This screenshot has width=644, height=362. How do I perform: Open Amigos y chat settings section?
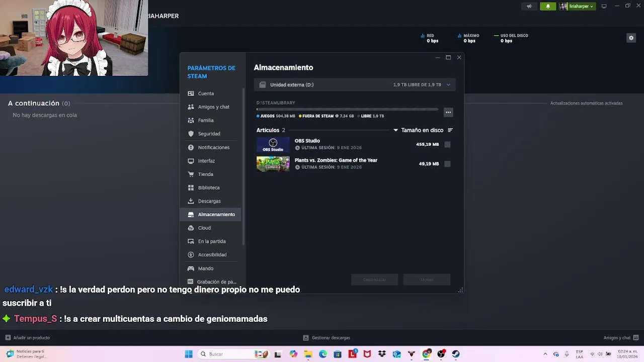211,107
